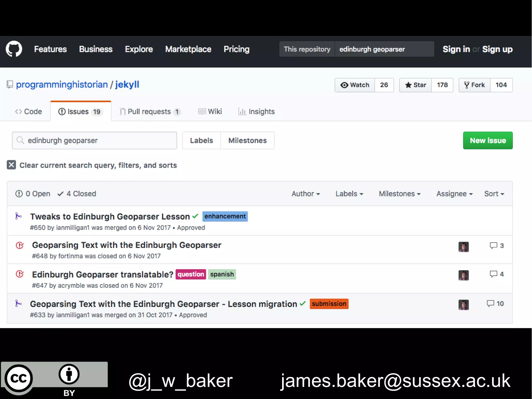Open the Sort dropdown
Screen dimensions: 532x399
point(494,194)
